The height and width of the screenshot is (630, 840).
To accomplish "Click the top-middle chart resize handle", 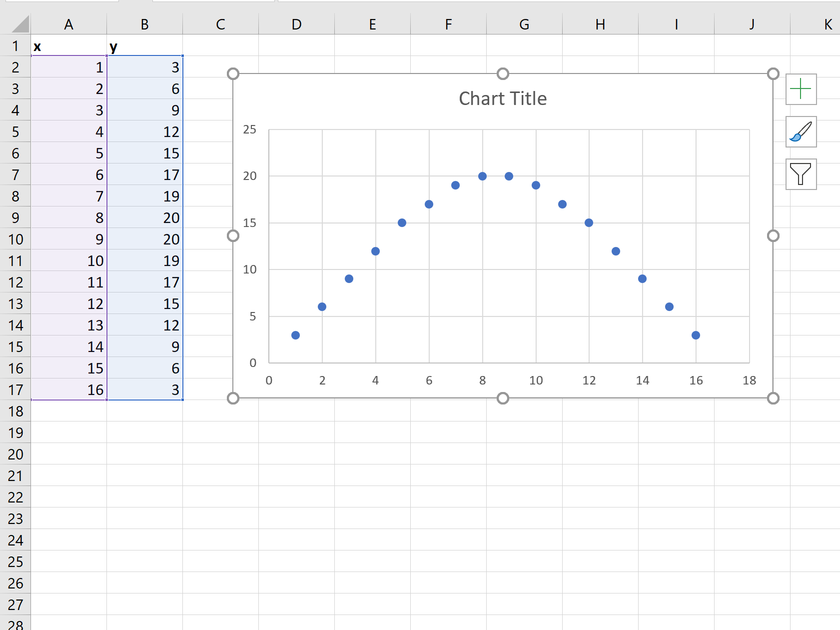I will pos(503,74).
